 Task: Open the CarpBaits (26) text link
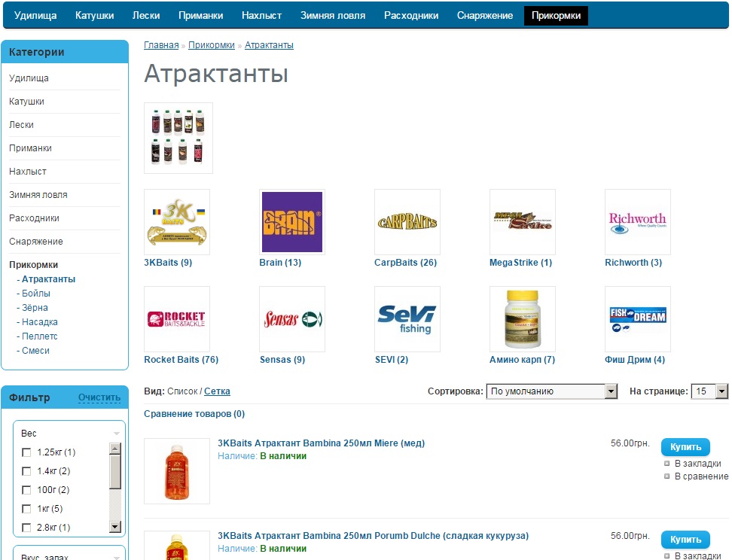[x=406, y=262]
